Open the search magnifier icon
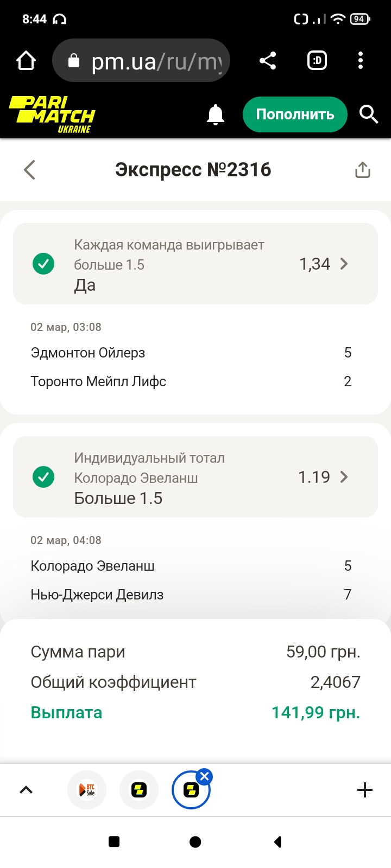This screenshot has width=391, height=868. pyautogui.click(x=369, y=114)
